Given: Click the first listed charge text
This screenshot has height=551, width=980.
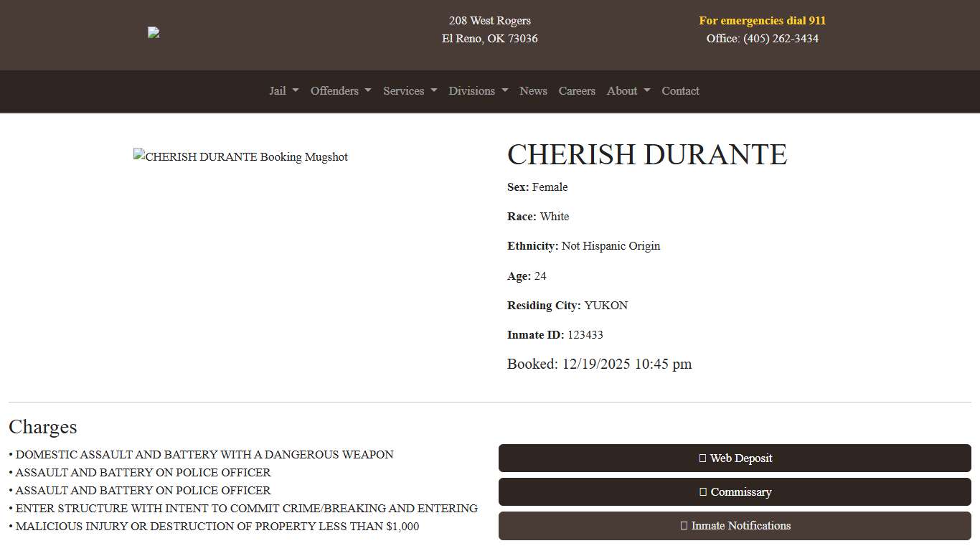Looking at the screenshot, I should click(x=204, y=454).
